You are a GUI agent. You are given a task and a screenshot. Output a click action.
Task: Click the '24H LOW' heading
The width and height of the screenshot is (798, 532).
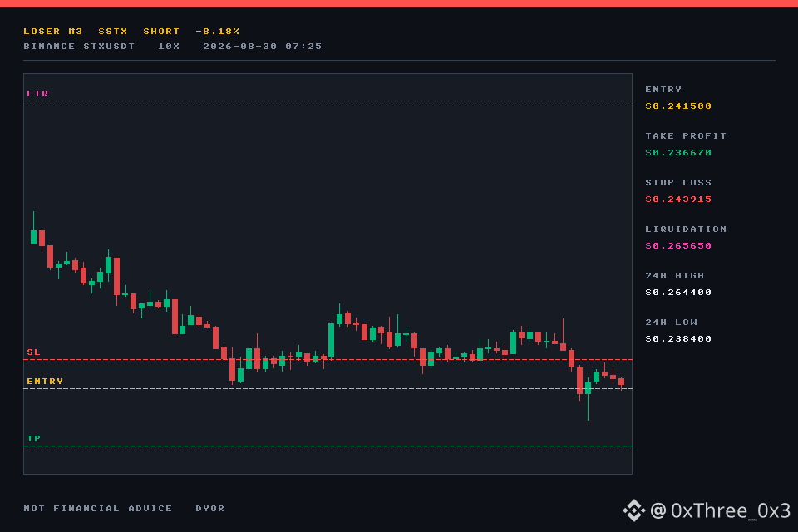672,323
